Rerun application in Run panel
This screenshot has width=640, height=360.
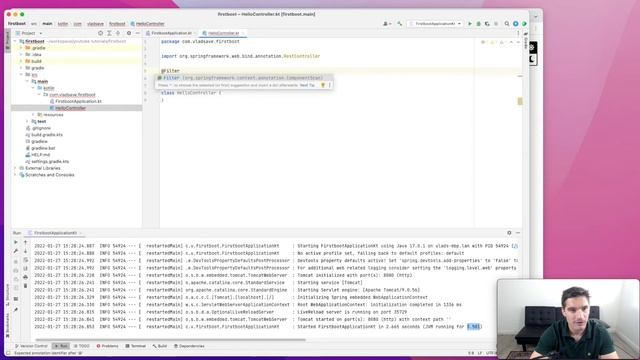click(x=16, y=242)
